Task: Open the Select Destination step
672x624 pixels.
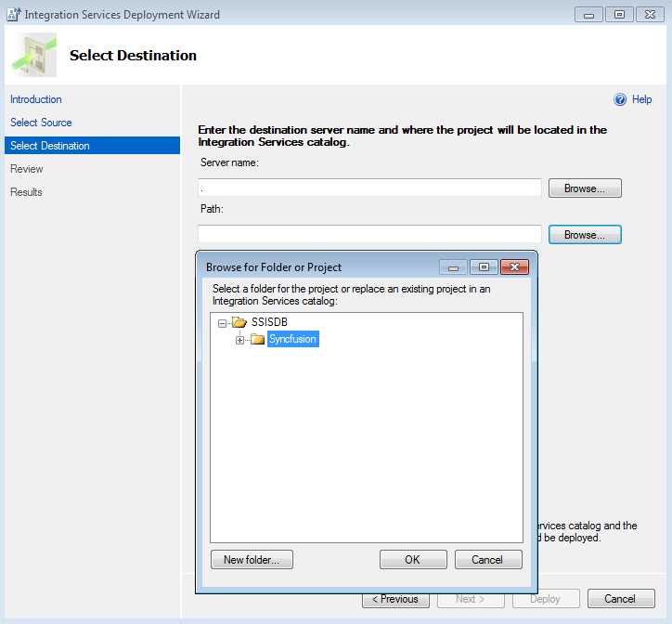Action: point(92,146)
